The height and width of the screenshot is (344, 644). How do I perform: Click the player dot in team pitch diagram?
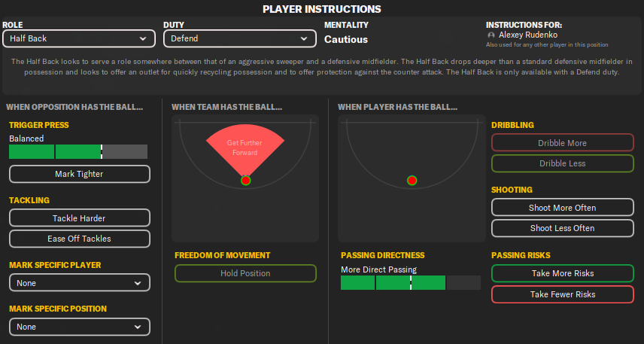coord(245,181)
